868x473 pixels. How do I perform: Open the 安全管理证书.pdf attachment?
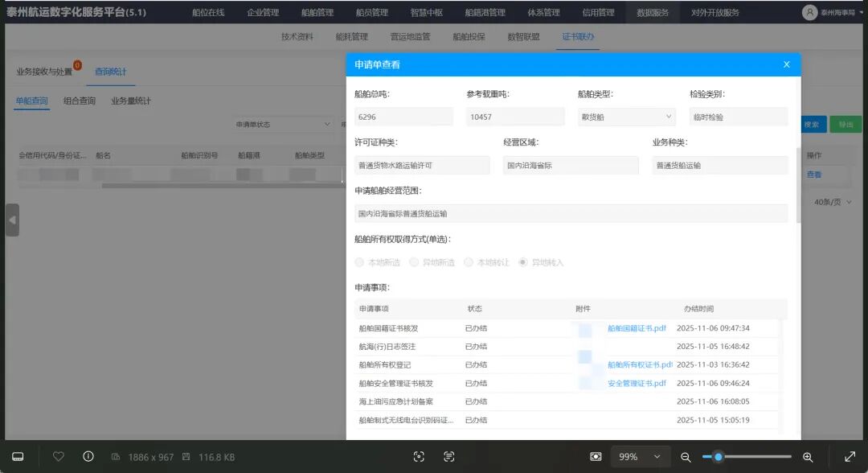click(637, 383)
